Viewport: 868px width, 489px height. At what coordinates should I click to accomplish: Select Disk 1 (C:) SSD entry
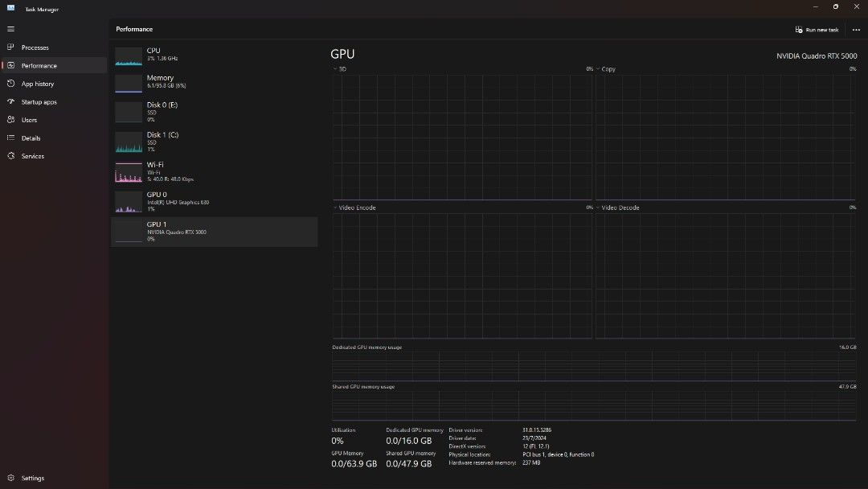(213, 142)
